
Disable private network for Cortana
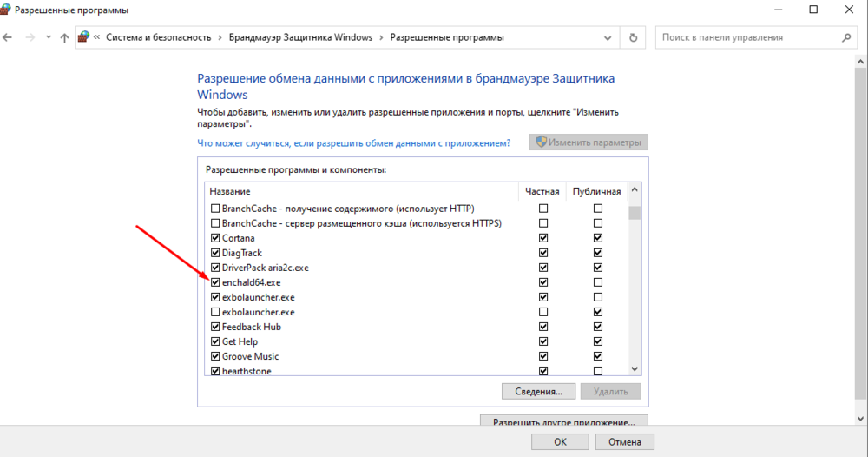[x=543, y=238]
